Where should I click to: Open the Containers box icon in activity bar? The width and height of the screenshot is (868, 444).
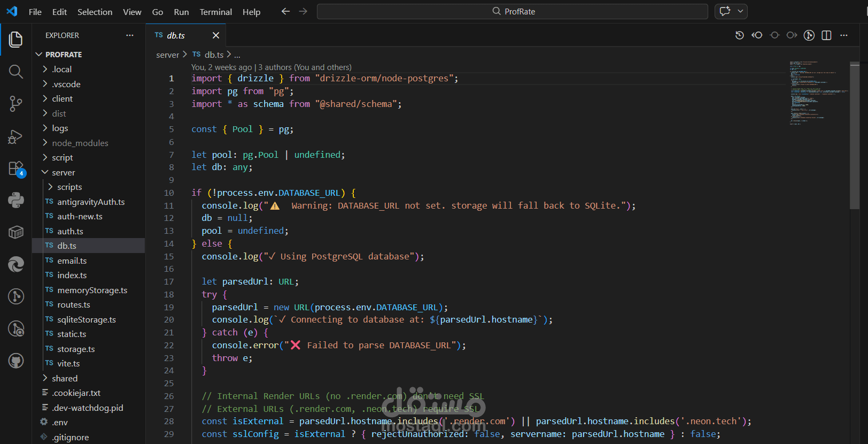(x=15, y=232)
